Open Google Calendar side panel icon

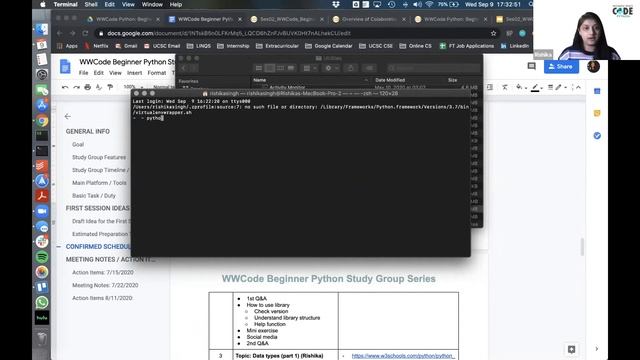597,91
